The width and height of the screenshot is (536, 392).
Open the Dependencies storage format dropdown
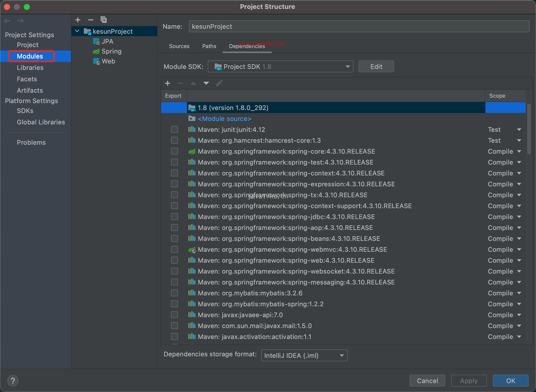[x=304, y=355]
